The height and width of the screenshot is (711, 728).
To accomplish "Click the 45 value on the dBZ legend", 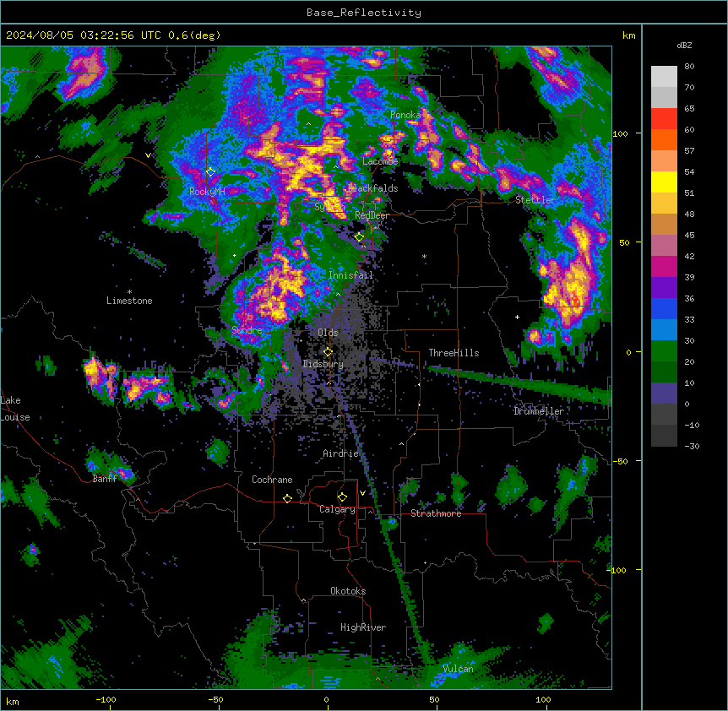I will pos(689,236).
